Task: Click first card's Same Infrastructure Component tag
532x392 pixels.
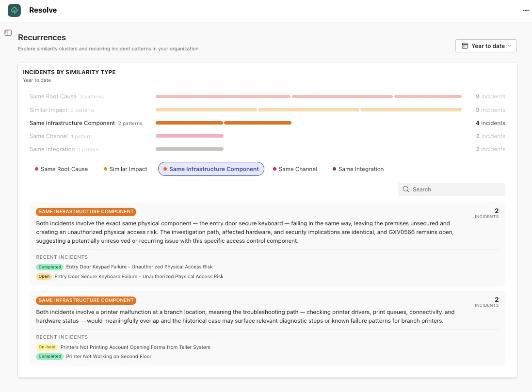Action: click(86, 212)
